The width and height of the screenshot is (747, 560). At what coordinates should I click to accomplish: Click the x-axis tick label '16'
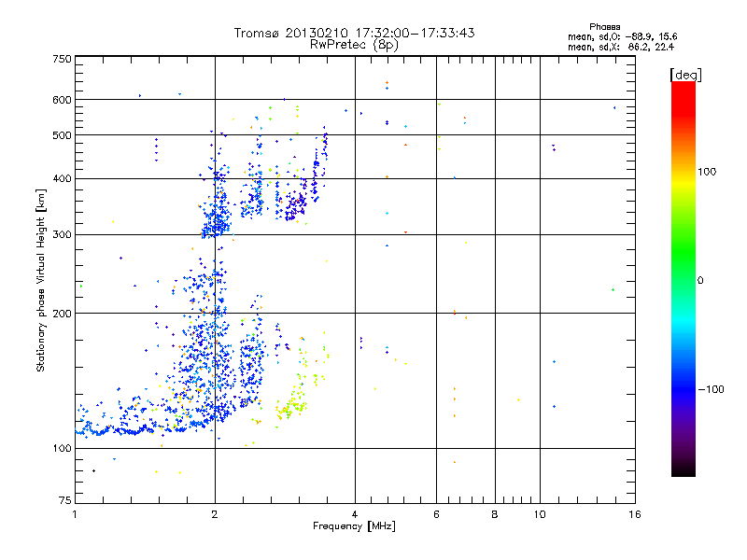[x=635, y=514]
